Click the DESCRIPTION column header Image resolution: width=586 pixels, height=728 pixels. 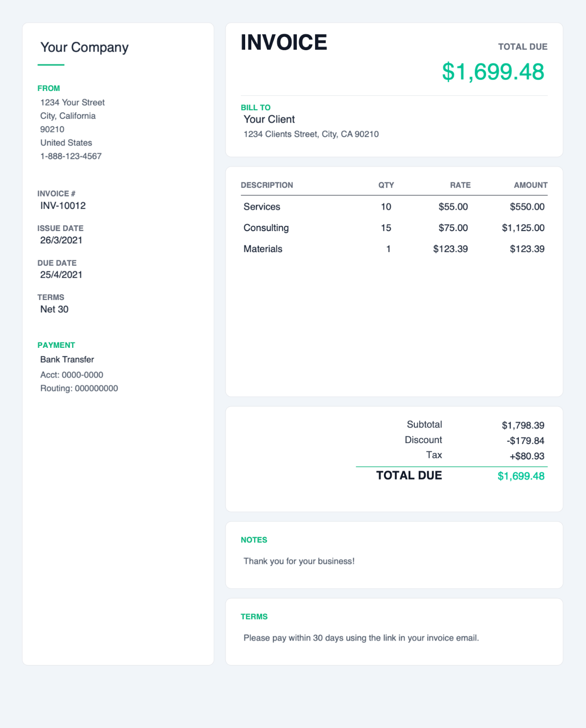coord(267,185)
